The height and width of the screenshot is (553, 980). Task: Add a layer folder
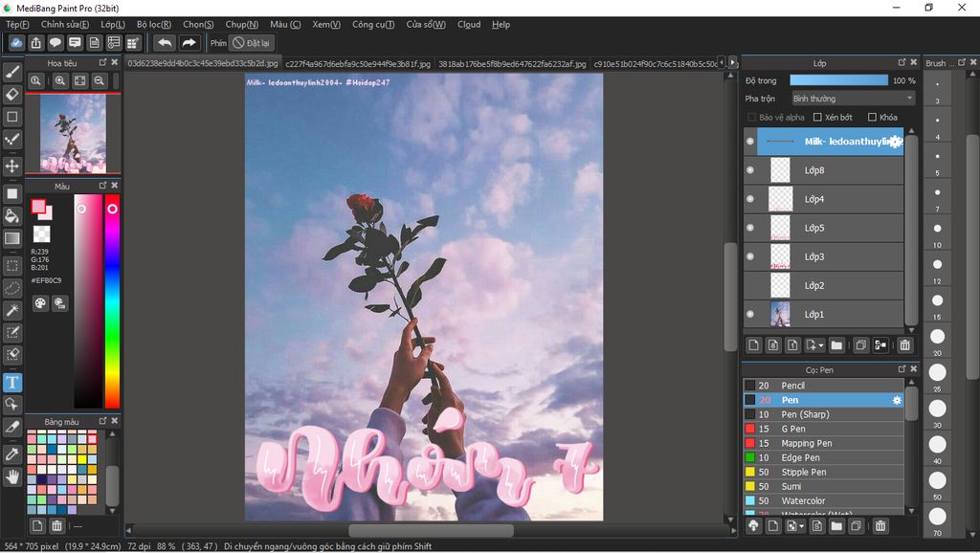(x=836, y=345)
